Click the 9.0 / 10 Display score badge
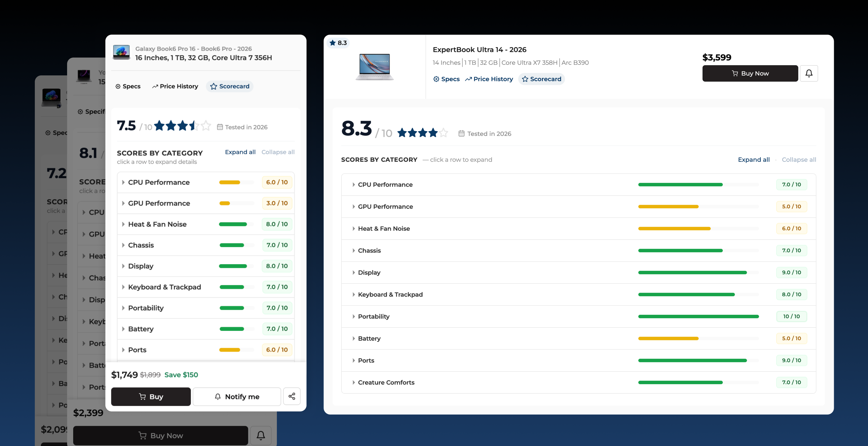Screen dimensions: 868x446 (x=792, y=272)
